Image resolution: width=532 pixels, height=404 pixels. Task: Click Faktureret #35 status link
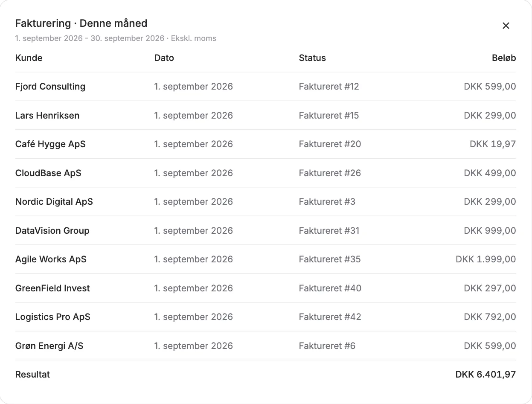pyautogui.click(x=330, y=259)
